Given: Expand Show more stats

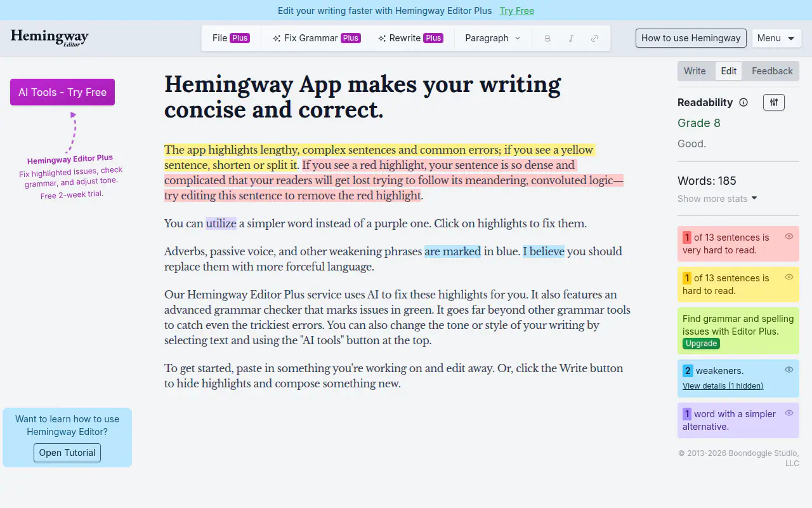Looking at the screenshot, I should (717, 199).
